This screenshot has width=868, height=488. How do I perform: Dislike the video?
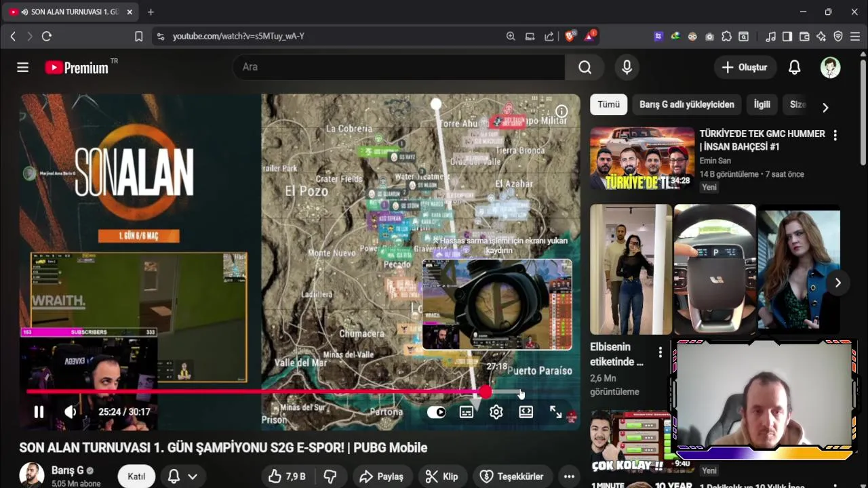click(x=330, y=476)
